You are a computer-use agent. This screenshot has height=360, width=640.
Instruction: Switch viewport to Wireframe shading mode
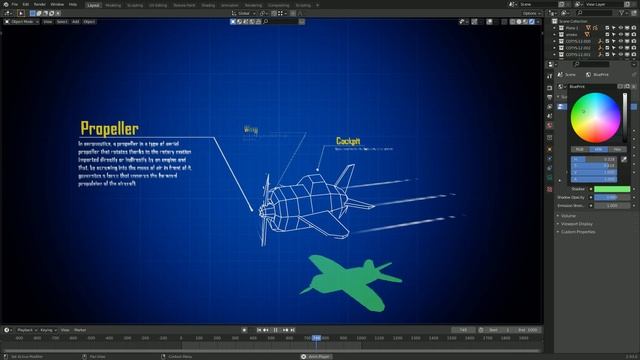point(513,22)
